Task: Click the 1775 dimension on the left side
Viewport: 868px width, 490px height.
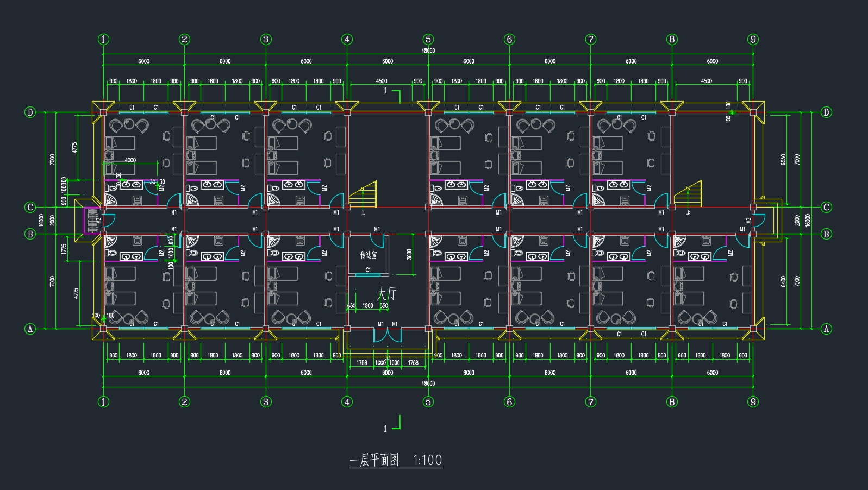Action: [x=64, y=249]
